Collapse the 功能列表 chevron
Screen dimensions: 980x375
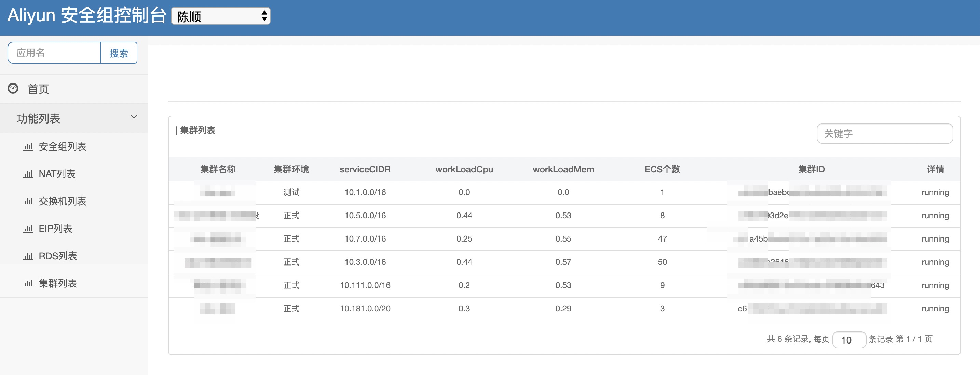(134, 117)
